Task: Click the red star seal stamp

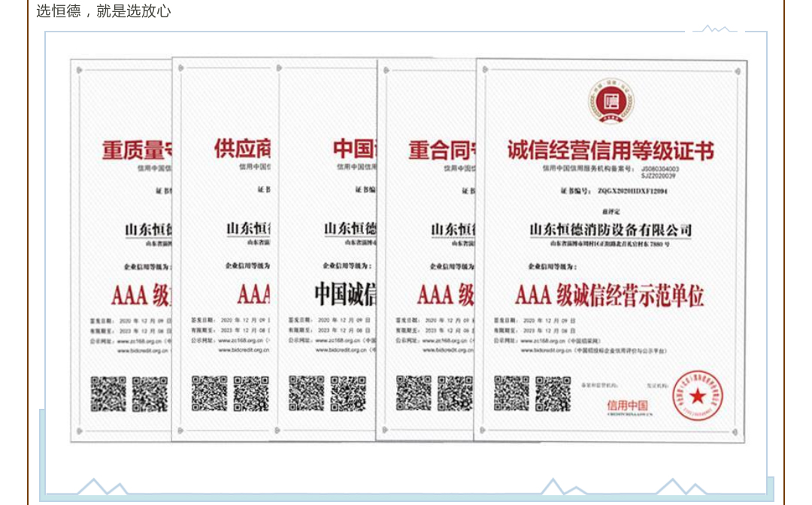Action: tap(696, 395)
